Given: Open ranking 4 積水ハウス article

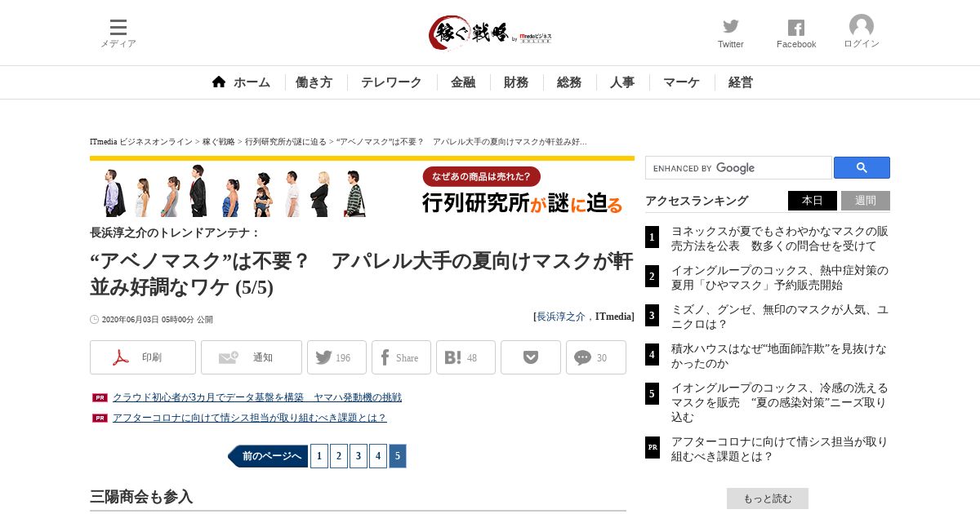Looking at the screenshot, I should click(x=778, y=356).
